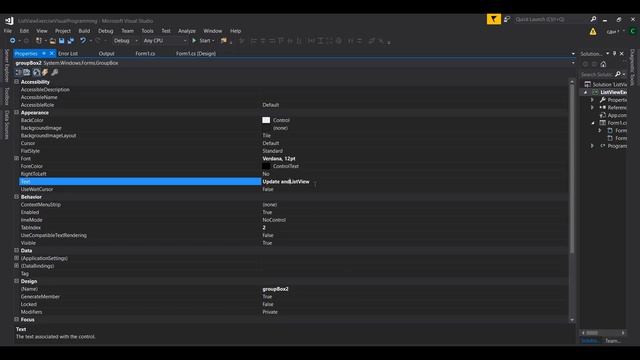Open the Server Explorer side tab

tap(7, 65)
